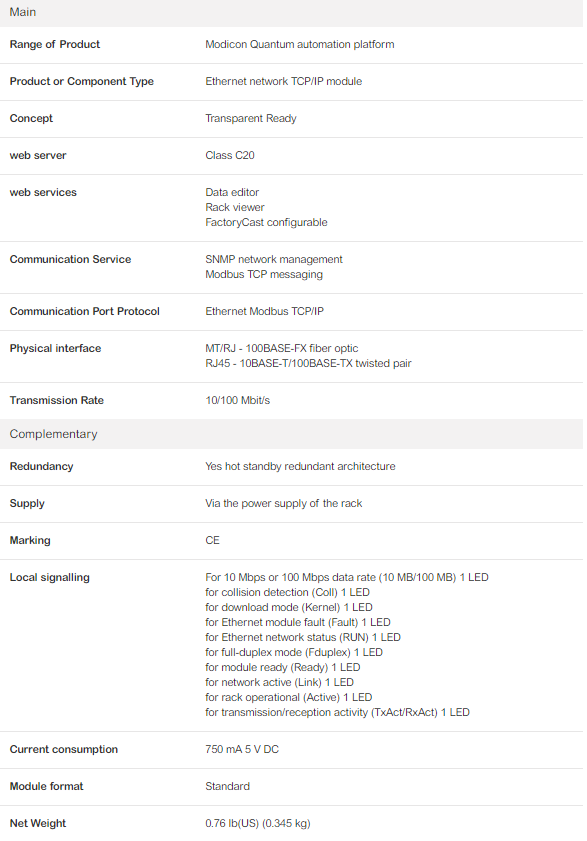
Task: Select the Product or Component Type row
Action: coord(291,82)
